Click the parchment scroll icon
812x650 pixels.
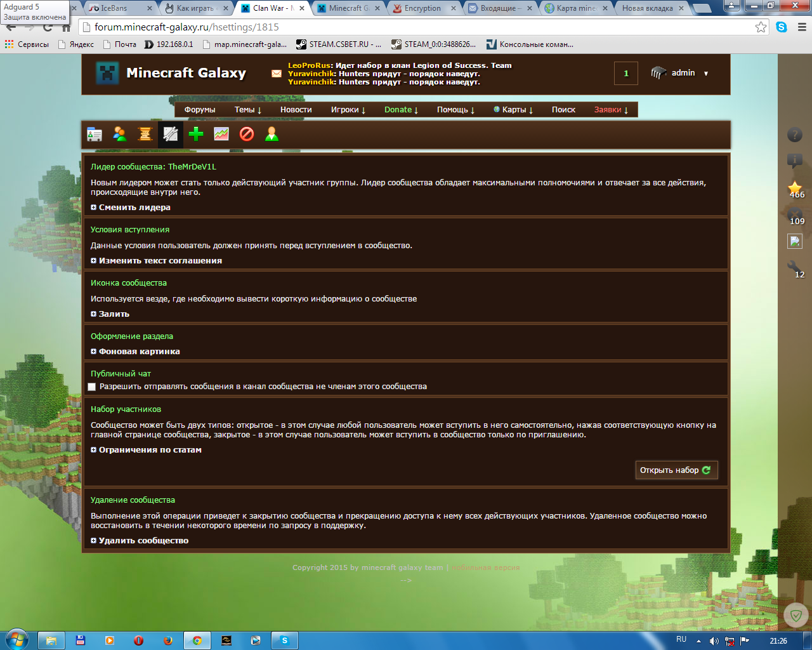145,134
